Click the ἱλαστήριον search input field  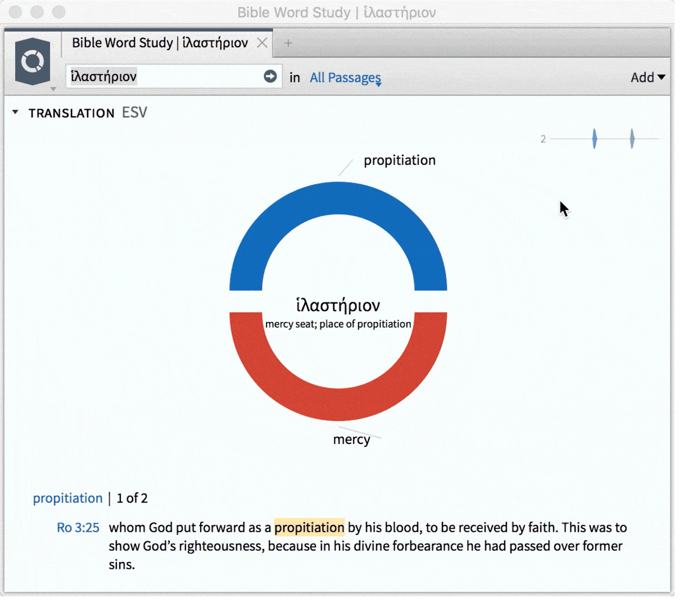[163, 76]
